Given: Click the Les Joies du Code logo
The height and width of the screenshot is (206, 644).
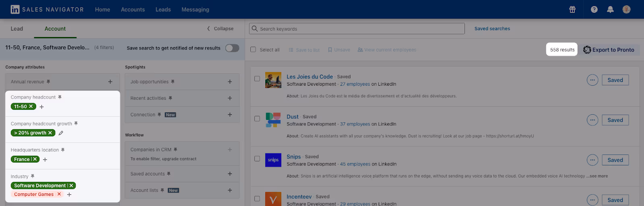Looking at the screenshot, I should (273, 80).
